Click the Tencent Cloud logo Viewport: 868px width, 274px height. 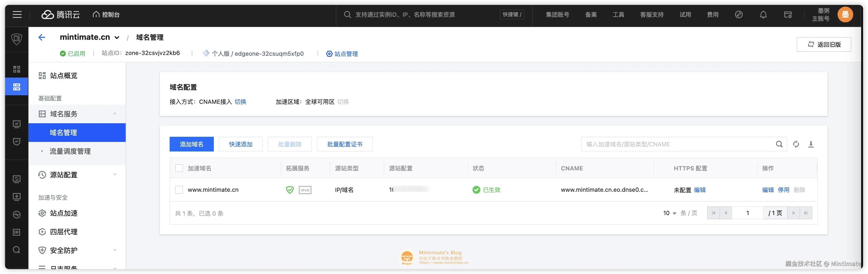point(61,14)
